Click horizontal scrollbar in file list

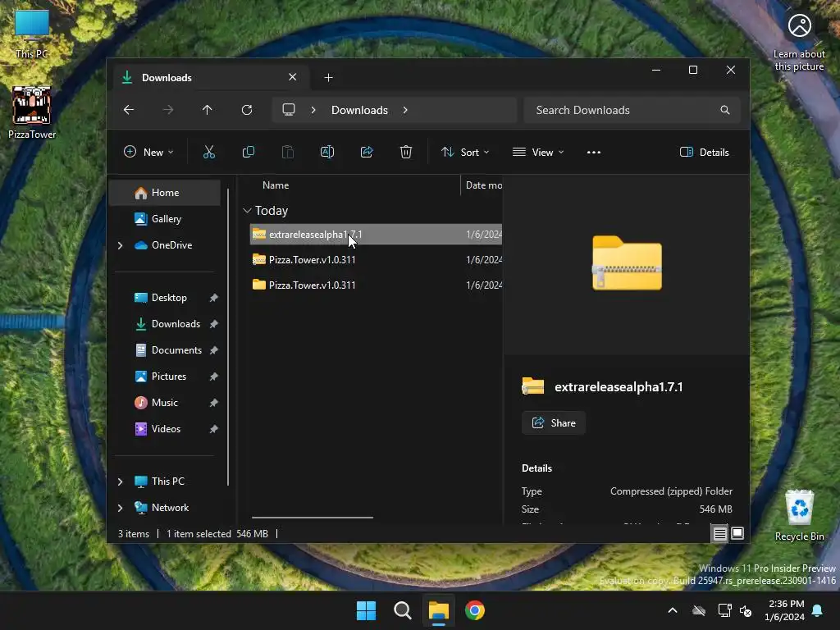tap(313, 518)
